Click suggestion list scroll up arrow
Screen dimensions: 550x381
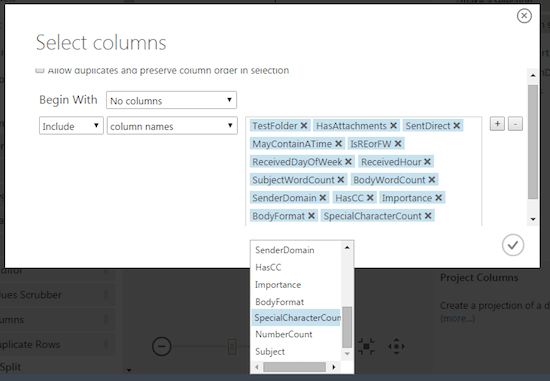347,247
